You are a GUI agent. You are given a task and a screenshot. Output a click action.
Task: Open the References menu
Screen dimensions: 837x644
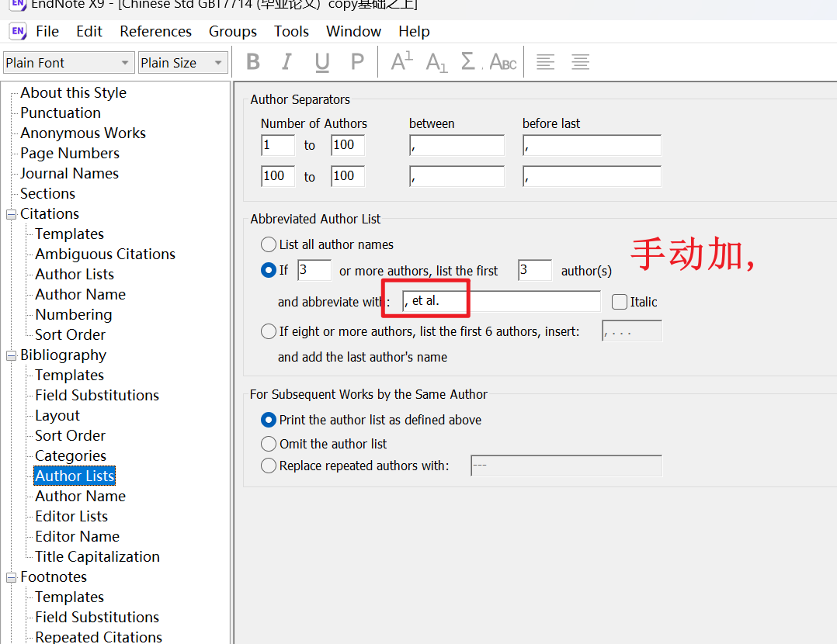coord(155,32)
